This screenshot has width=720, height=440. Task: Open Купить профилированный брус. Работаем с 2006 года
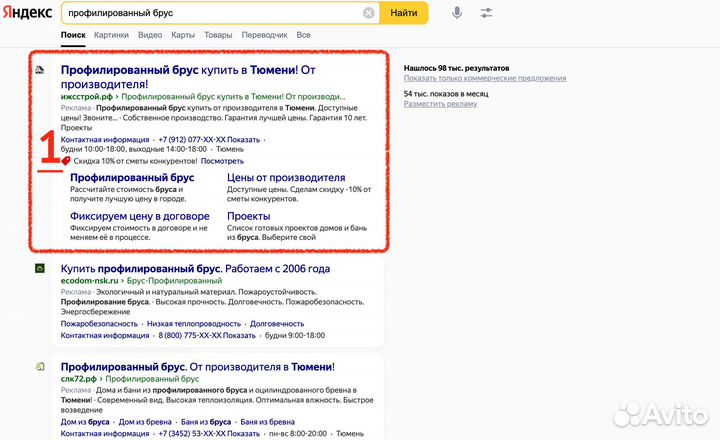(x=195, y=269)
